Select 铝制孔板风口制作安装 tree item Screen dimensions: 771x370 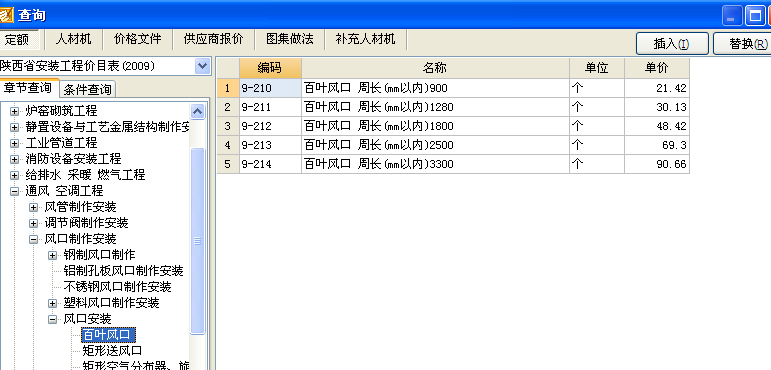click(123, 271)
